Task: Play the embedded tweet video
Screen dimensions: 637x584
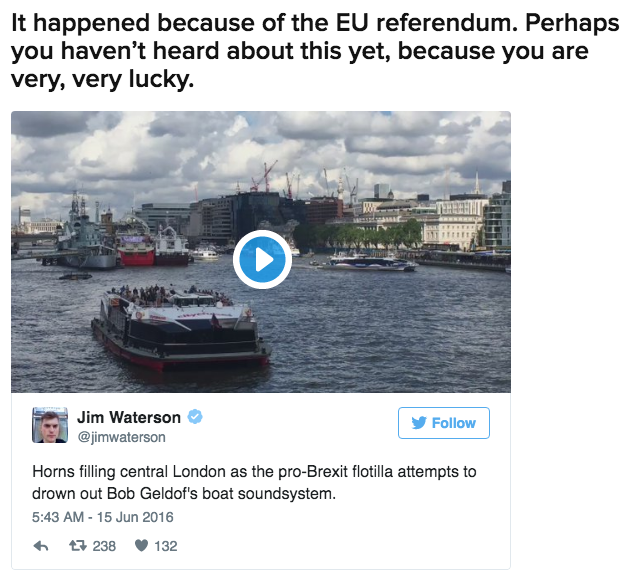Action: (x=261, y=261)
